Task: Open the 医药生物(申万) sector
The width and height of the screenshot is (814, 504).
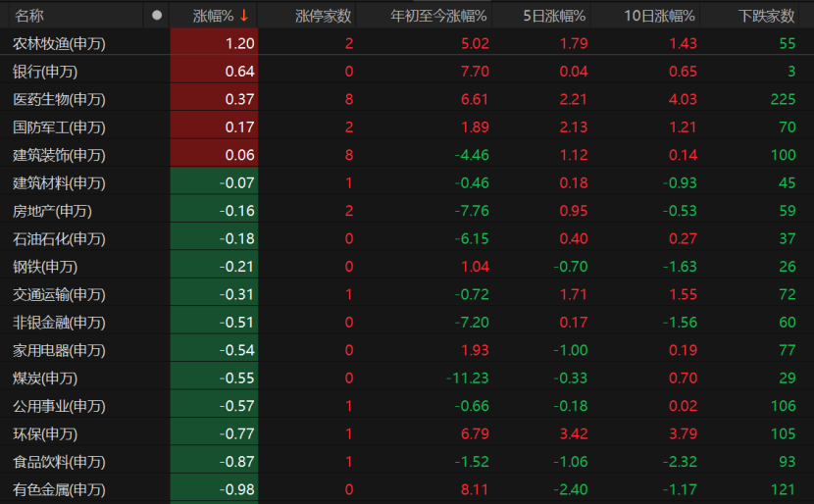Action: tap(59, 99)
